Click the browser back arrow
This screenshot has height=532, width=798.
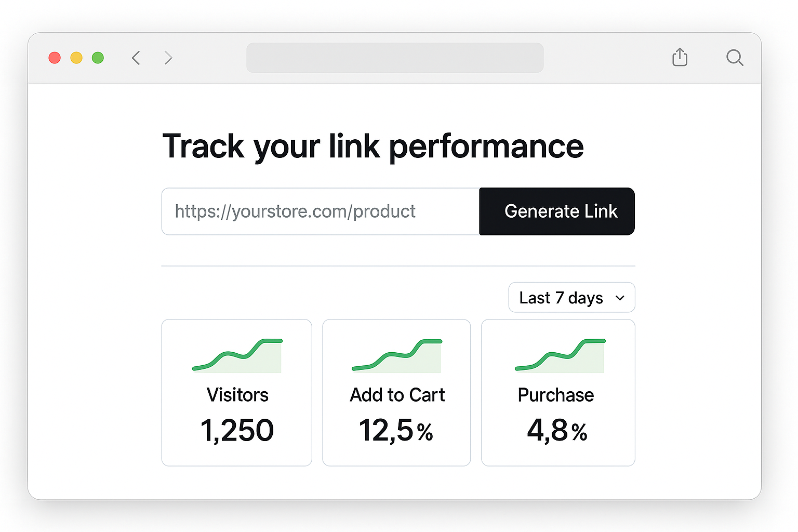136,58
